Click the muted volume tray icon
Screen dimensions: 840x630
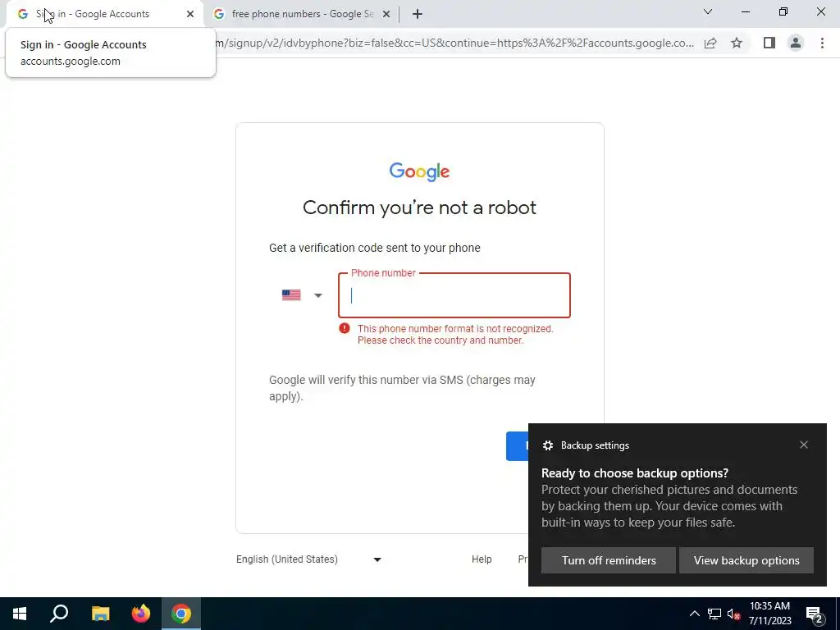(x=733, y=614)
